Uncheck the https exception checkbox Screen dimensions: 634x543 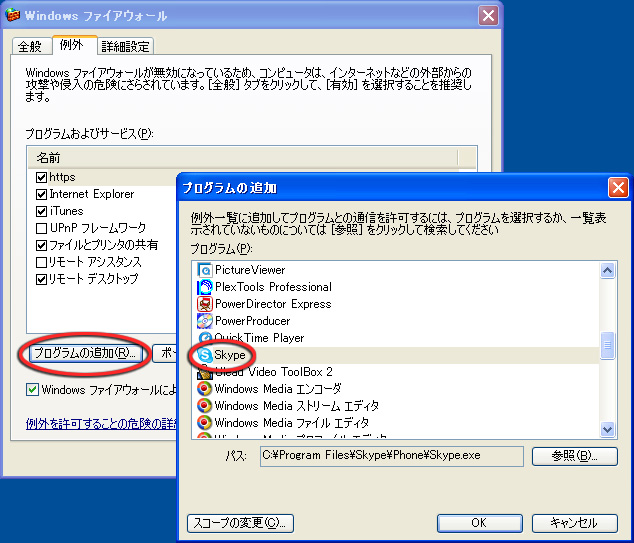coord(41,177)
